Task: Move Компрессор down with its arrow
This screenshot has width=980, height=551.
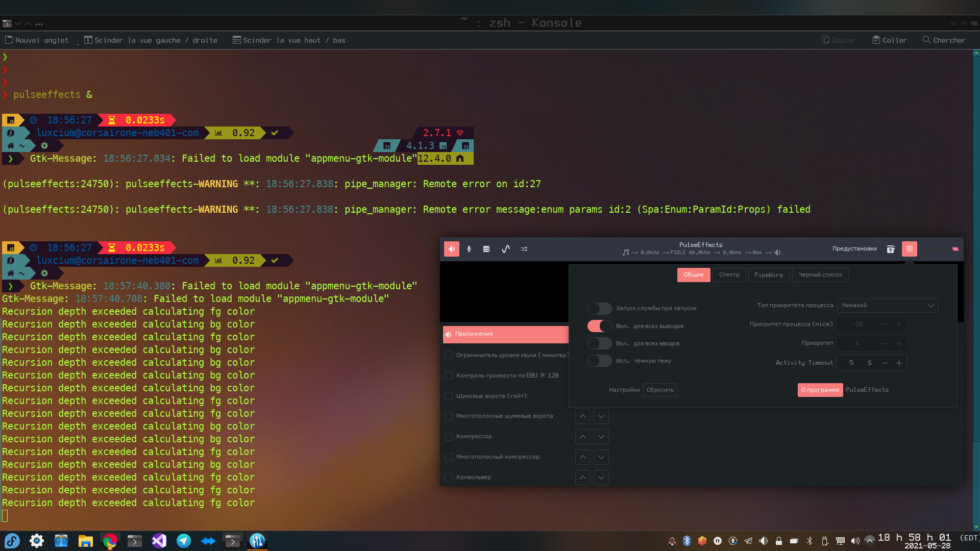Action: [x=601, y=437]
